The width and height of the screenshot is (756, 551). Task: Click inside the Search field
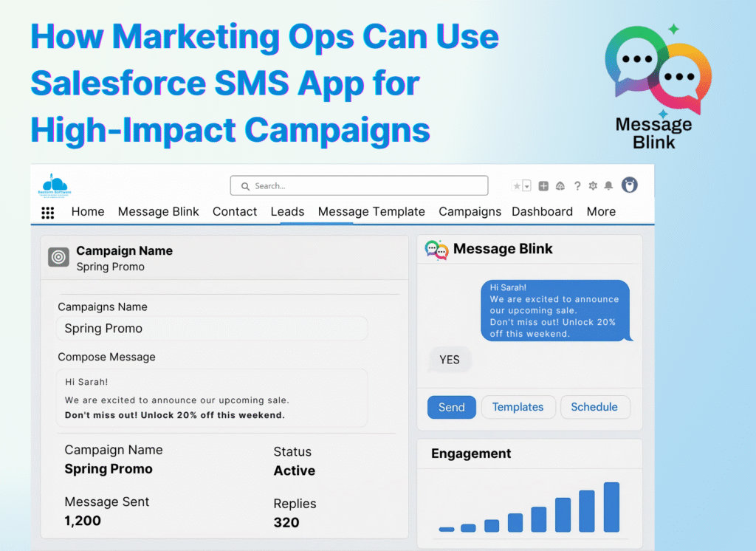pyautogui.click(x=359, y=185)
